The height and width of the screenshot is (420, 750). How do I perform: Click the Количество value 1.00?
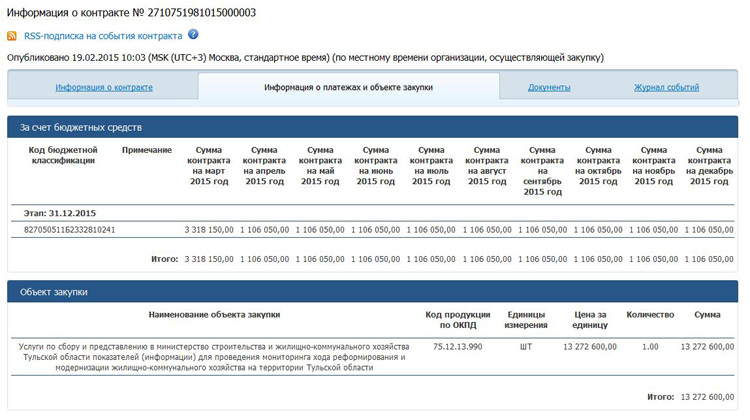(649, 347)
